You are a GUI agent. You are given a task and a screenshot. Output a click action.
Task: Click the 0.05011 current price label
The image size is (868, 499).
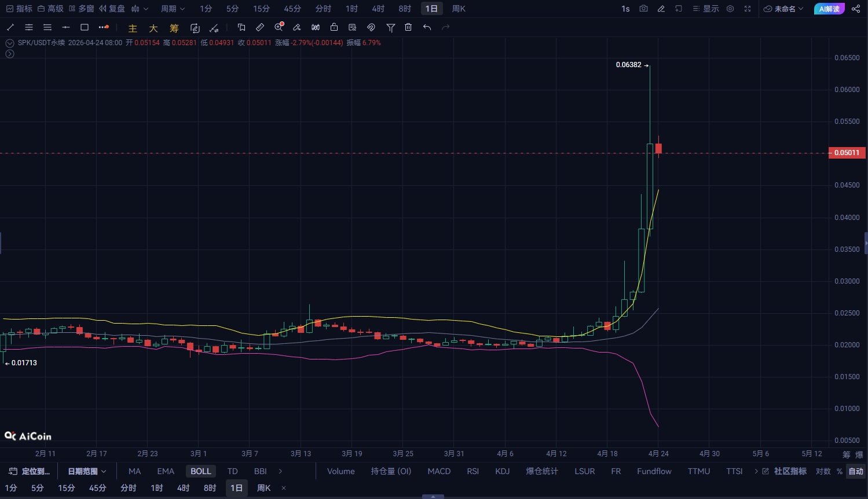coord(847,153)
